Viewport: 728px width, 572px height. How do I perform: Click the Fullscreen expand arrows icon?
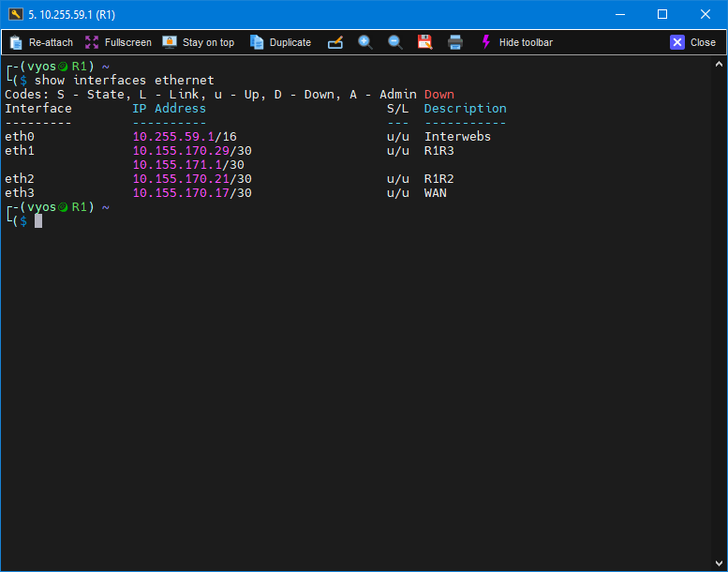(92, 42)
